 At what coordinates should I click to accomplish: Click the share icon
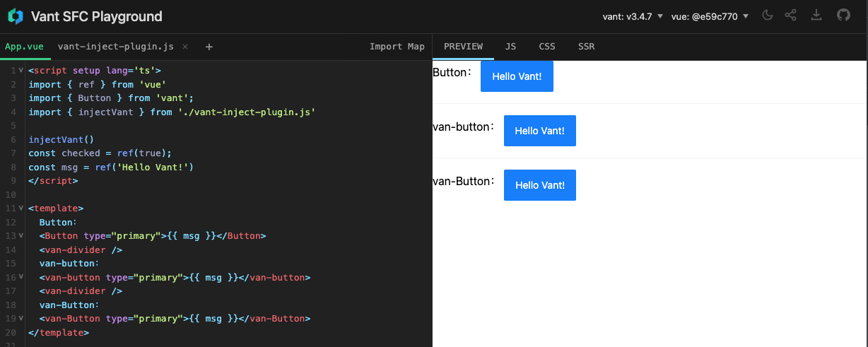tap(791, 16)
